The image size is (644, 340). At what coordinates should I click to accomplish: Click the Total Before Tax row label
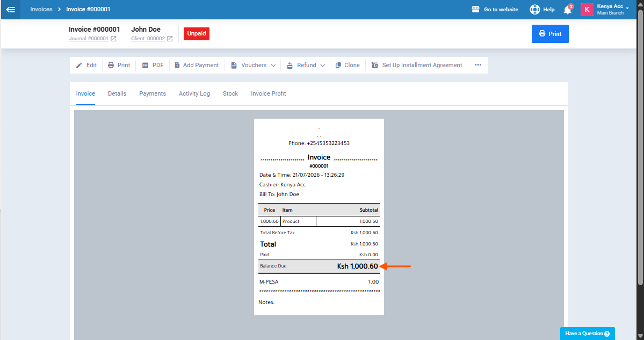(277, 233)
